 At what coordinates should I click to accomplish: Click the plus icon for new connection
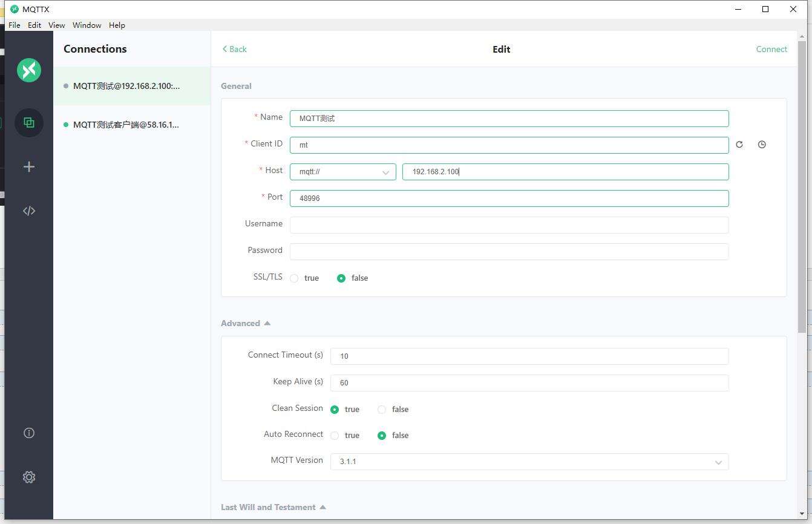click(29, 167)
